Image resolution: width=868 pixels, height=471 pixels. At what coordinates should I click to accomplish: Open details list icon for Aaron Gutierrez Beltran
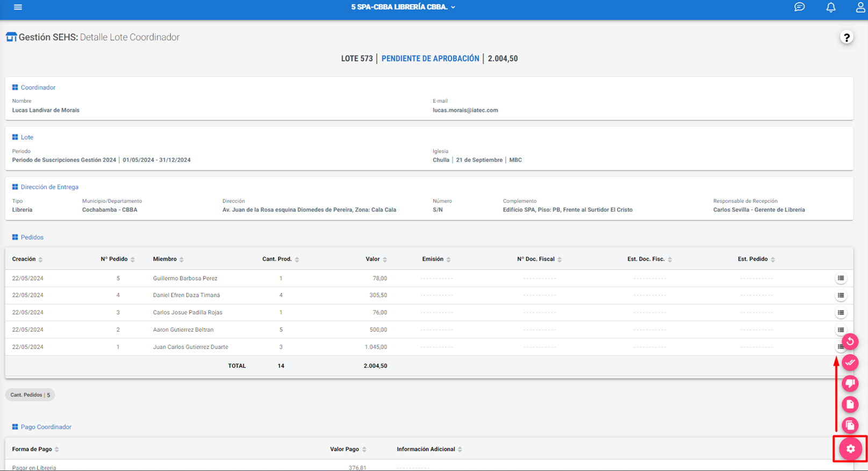click(841, 330)
